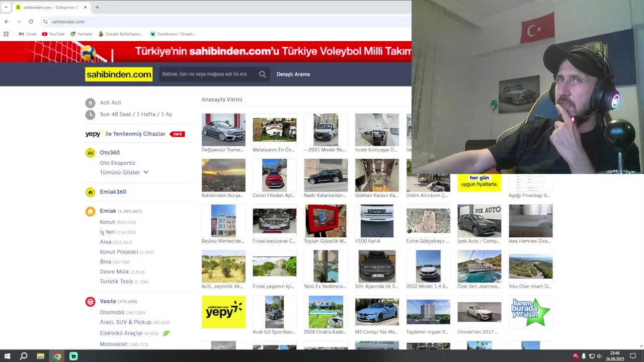Image resolution: width=644 pixels, height=362 pixels.
Task: Open the Elektrikli Araçlar category
Action: coord(121,333)
